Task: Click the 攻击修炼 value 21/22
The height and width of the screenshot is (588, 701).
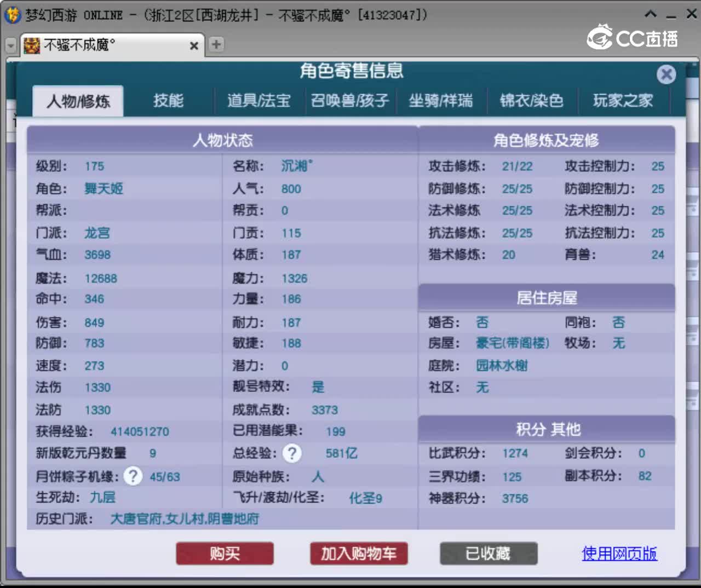Action: tap(517, 166)
